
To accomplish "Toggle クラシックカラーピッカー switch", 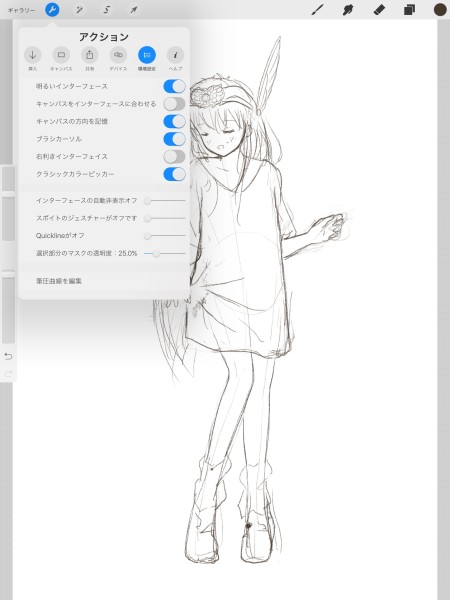I will coord(174,174).
